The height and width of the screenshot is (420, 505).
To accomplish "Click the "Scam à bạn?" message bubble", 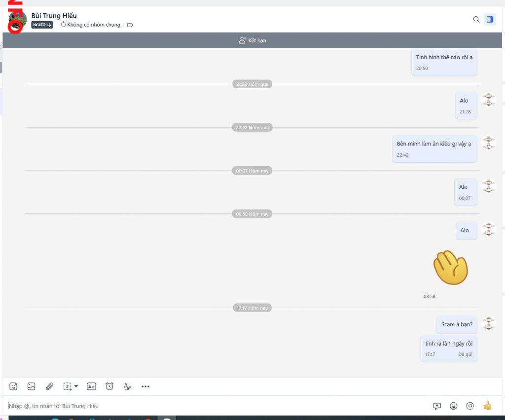I will pyautogui.click(x=456, y=324).
